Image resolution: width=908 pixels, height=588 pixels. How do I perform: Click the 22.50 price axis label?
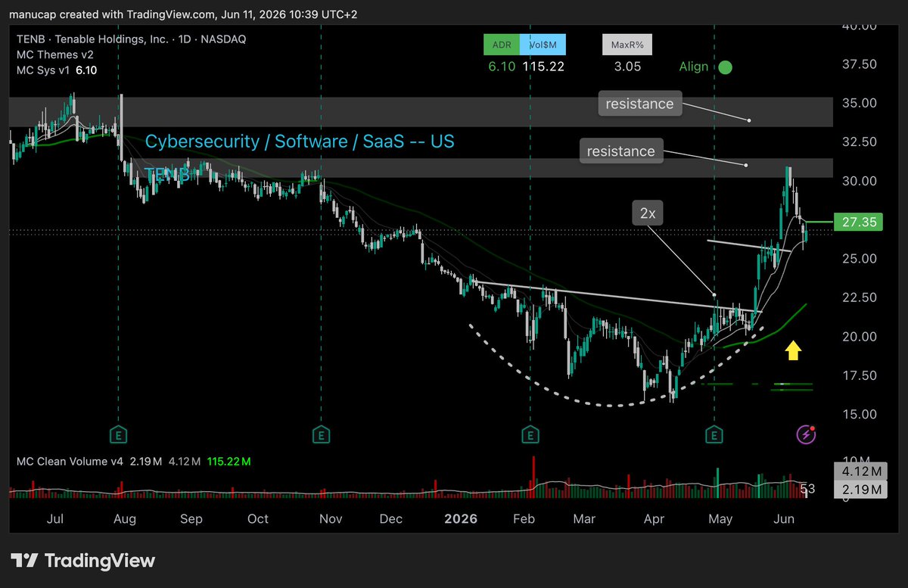click(858, 297)
